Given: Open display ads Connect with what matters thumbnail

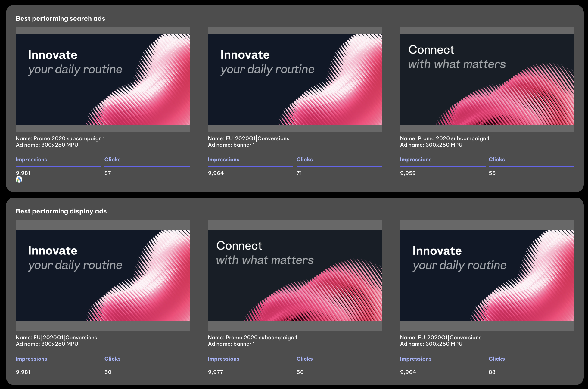Looking at the screenshot, I should (295, 275).
